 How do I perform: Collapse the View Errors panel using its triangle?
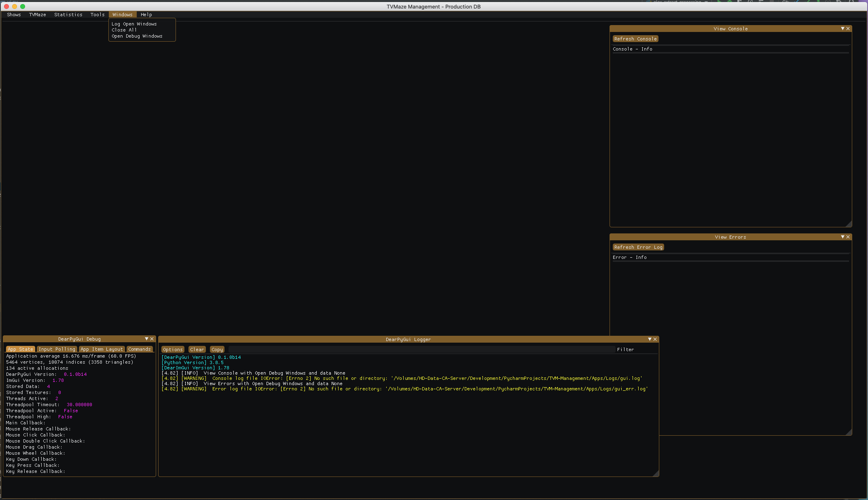click(x=843, y=237)
